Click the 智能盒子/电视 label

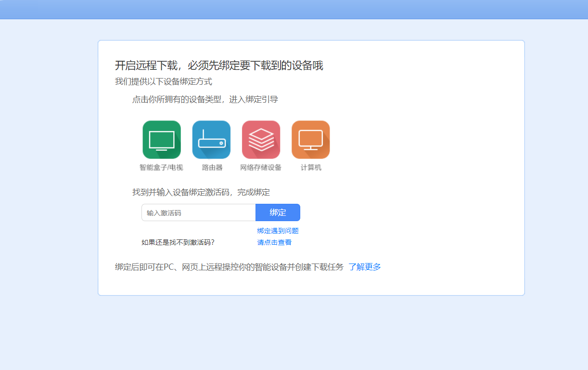click(x=161, y=168)
